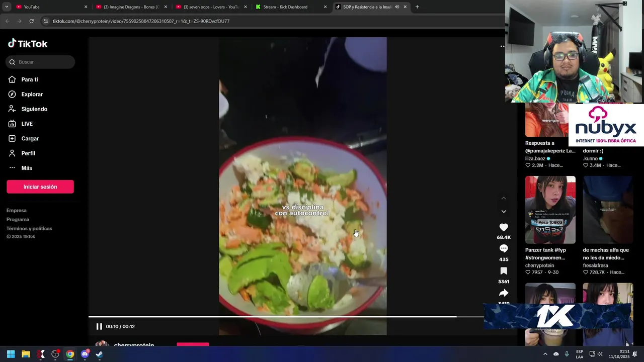This screenshot has width=644, height=362.
Task: Seek on the video progress bar
Action: tap(286, 317)
